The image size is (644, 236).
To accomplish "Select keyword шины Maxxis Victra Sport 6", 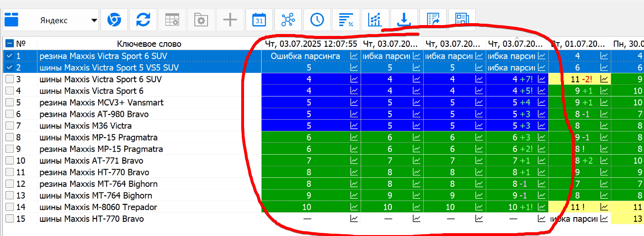I will (x=91, y=91).
